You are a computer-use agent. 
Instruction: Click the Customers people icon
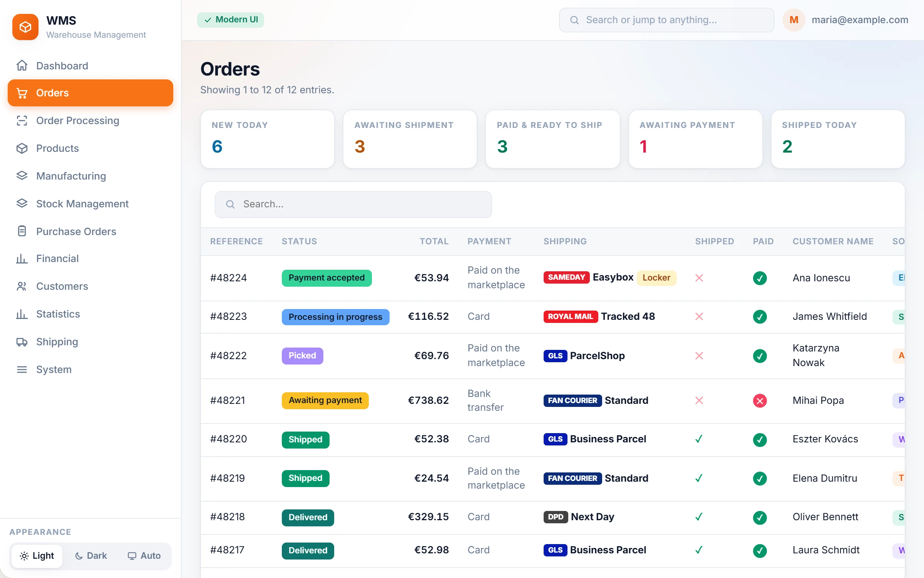[x=22, y=286]
